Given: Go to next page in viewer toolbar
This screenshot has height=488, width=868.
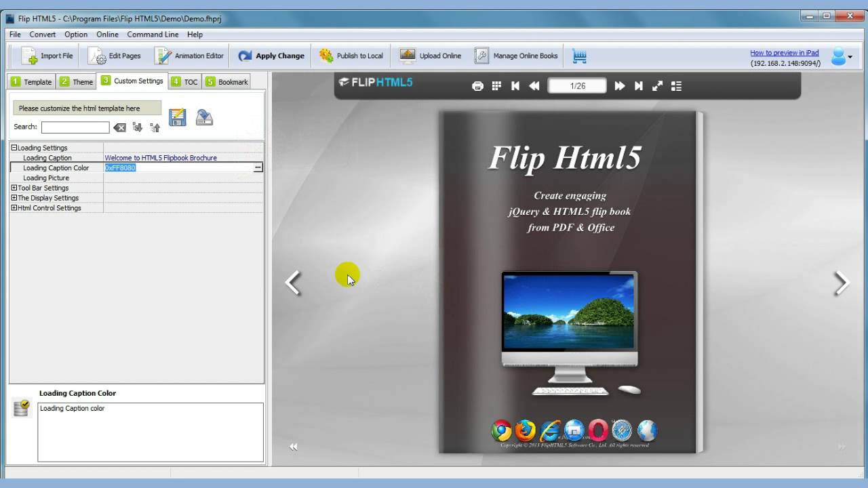Looking at the screenshot, I should 619,86.
